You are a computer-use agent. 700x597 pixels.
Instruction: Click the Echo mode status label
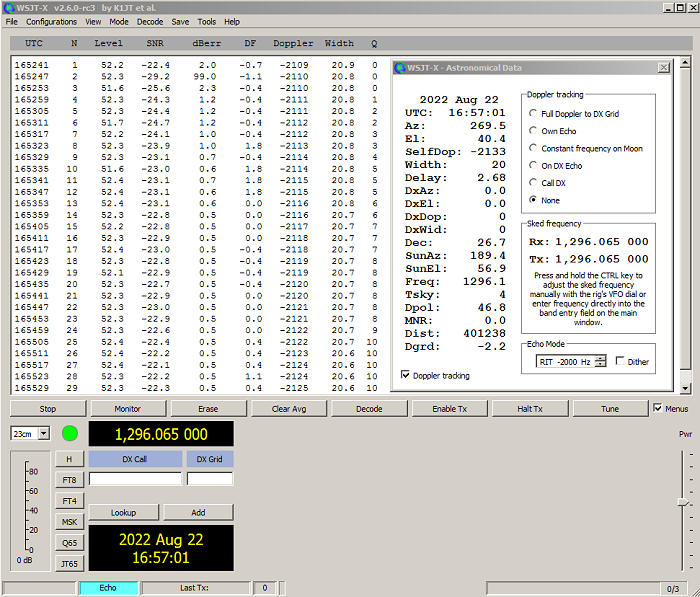tap(108, 588)
